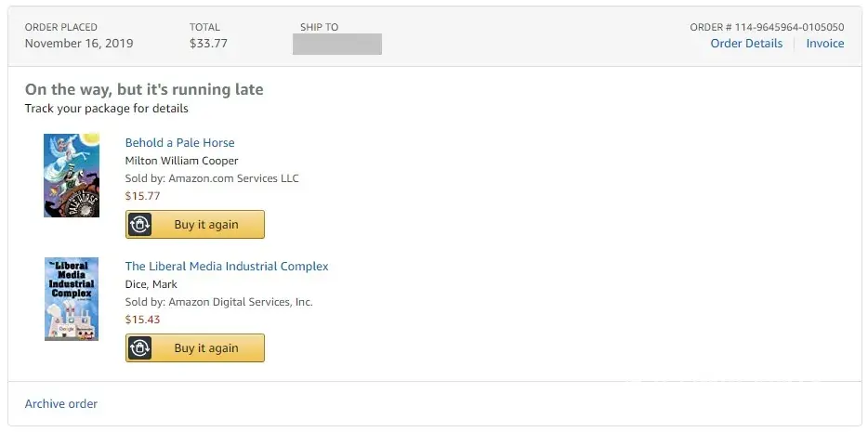Click the $33.77 order total
Viewport: 868px width, 432px height.
pyautogui.click(x=208, y=44)
